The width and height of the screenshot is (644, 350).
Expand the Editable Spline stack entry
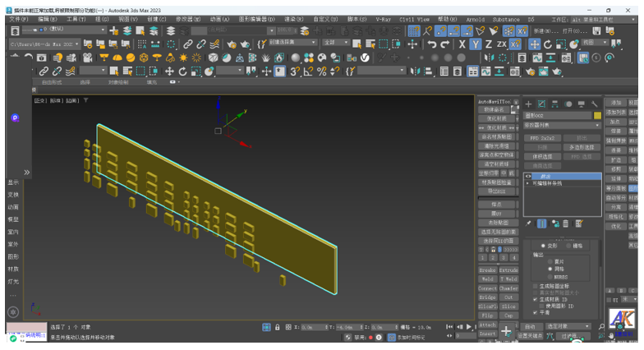point(528,183)
